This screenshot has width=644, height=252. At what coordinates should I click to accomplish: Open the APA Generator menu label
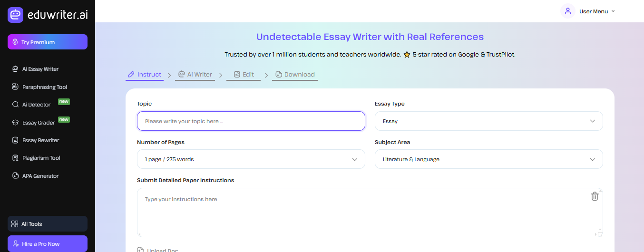click(40, 176)
